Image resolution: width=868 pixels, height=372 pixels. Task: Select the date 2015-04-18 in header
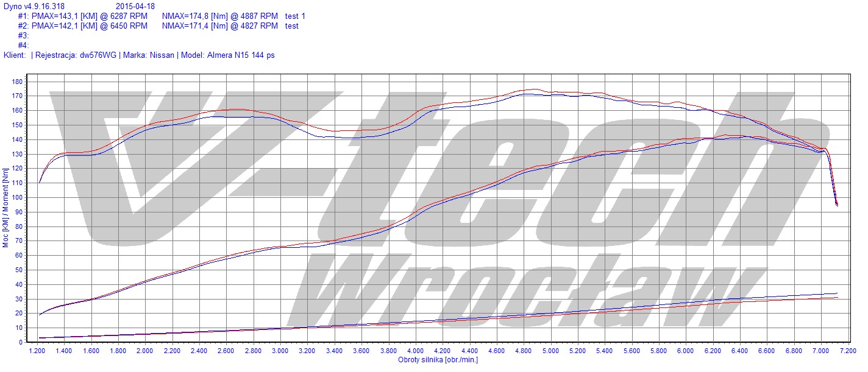pyautogui.click(x=136, y=6)
